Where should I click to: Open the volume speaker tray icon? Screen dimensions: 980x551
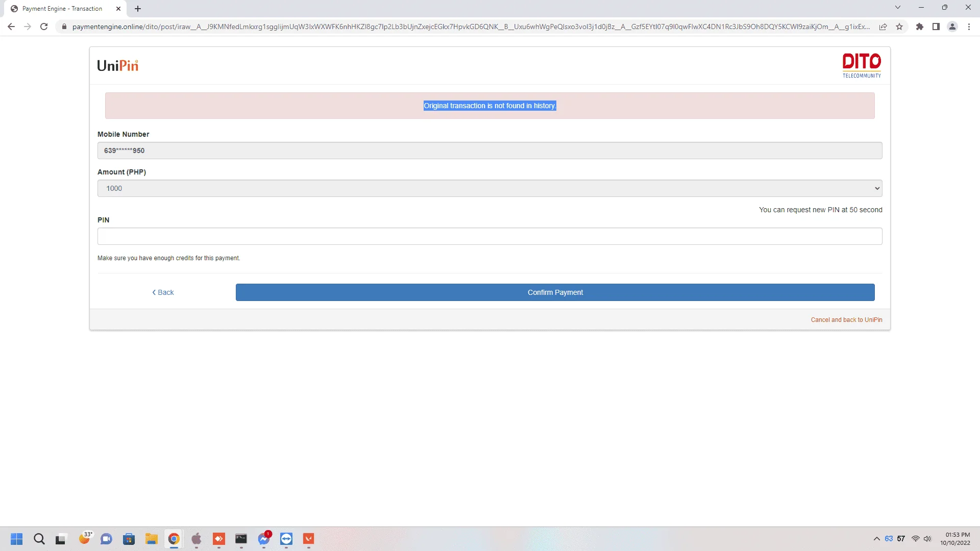(x=927, y=539)
